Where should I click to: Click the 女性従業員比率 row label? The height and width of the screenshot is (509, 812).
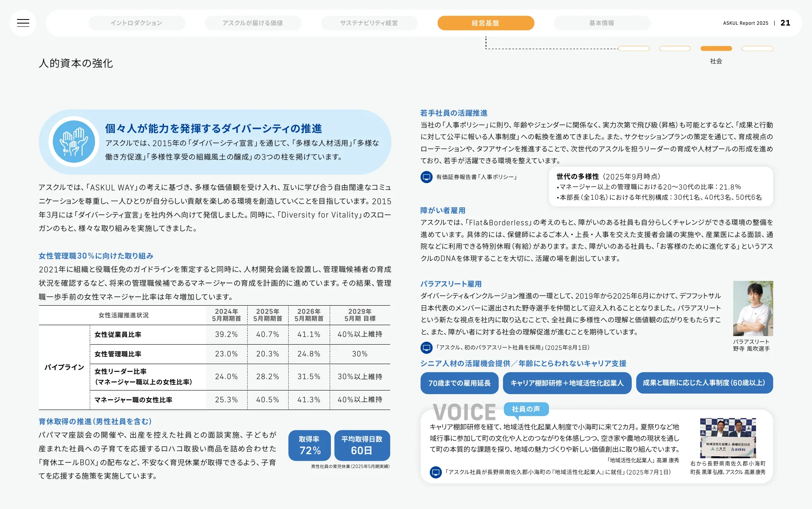tap(118, 335)
